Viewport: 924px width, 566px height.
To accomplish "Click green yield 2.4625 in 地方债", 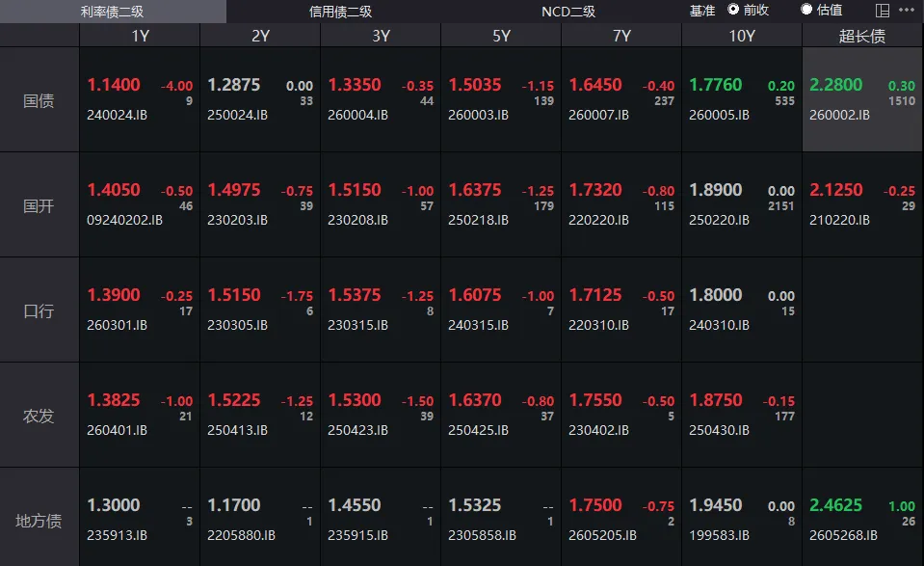I will tap(835, 505).
